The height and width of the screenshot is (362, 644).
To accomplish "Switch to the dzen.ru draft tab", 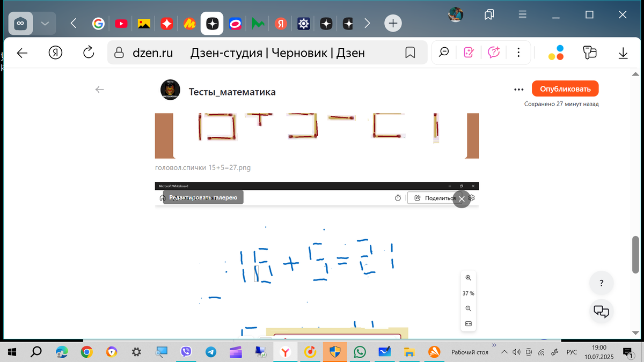I will point(212,23).
